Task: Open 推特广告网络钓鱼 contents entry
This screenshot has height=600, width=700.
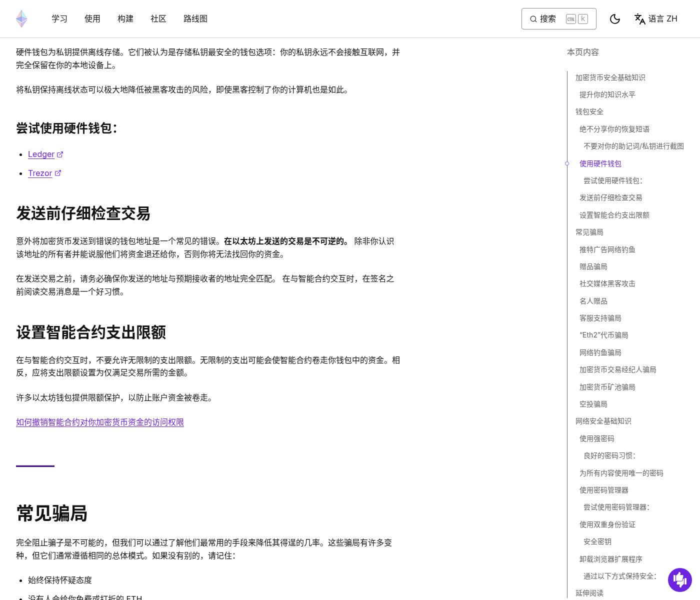Action: click(607, 249)
